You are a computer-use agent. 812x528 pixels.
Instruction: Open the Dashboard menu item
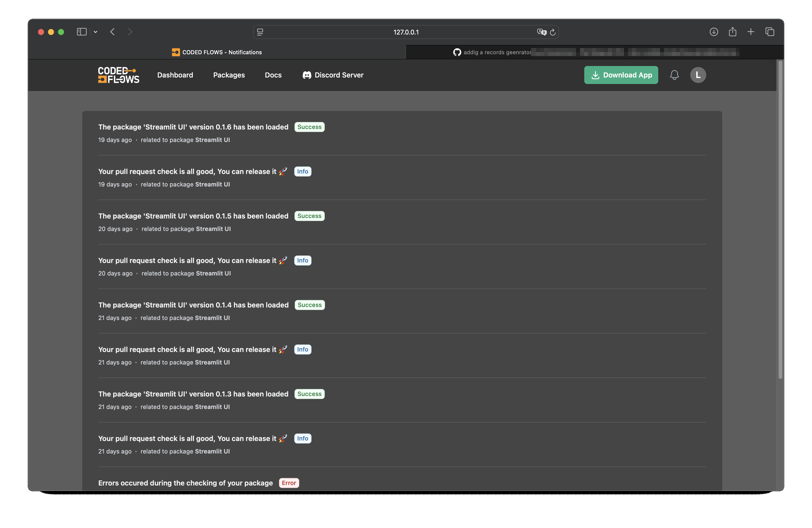pos(175,75)
